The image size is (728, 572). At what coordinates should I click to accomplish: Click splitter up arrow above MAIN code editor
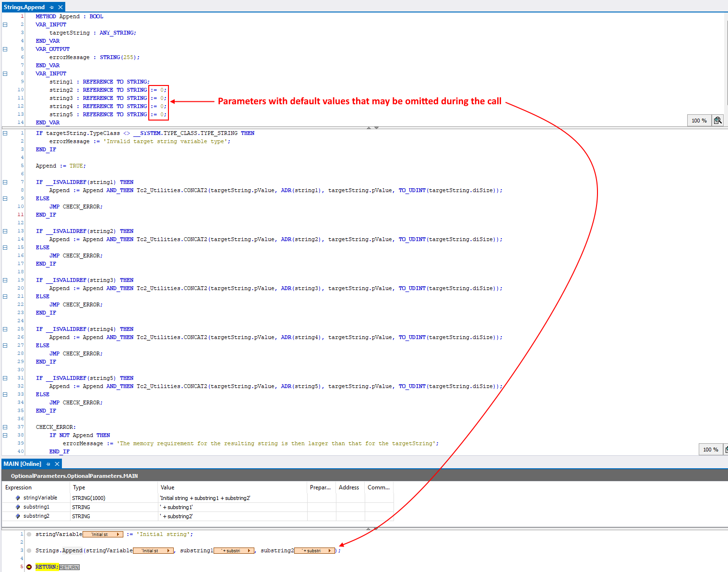coord(369,528)
